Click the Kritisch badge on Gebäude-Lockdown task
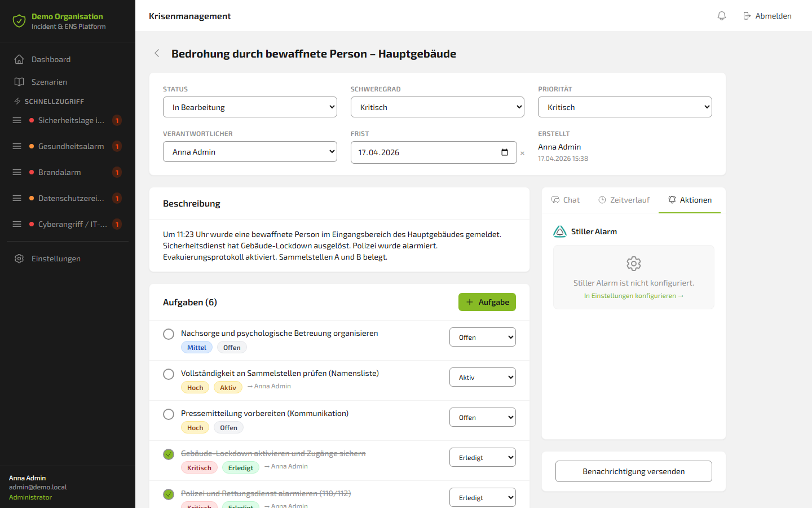The height and width of the screenshot is (508, 812). 199,468
